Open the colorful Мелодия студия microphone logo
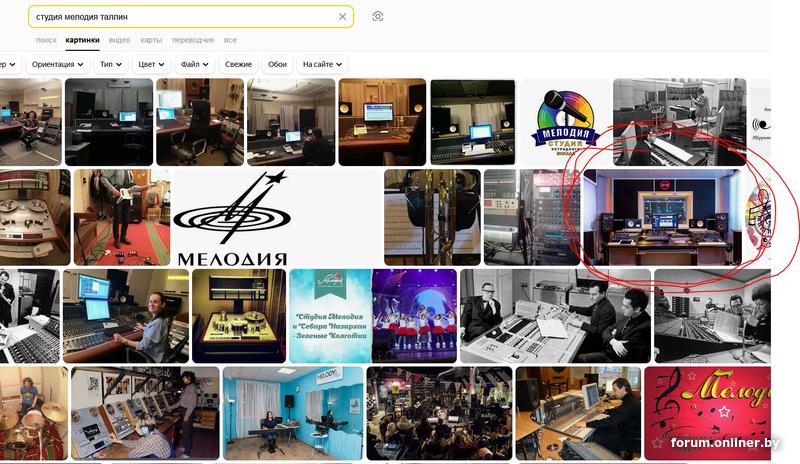The image size is (800, 464). pos(564,122)
